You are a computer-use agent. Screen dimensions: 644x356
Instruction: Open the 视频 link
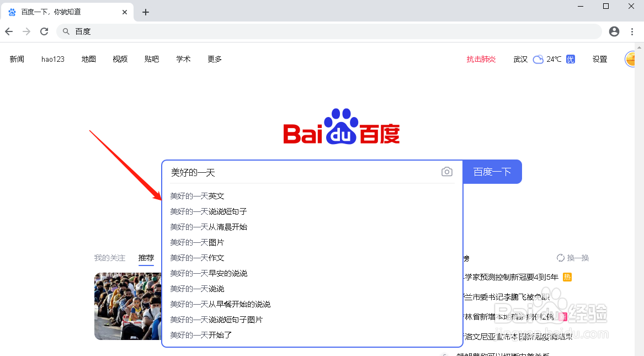coord(120,59)
